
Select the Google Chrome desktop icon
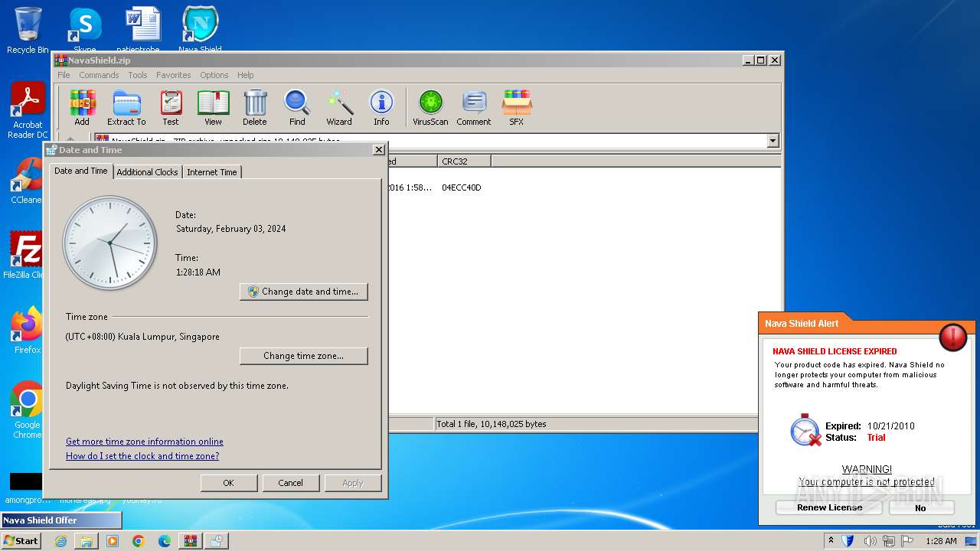click(28, 410)
